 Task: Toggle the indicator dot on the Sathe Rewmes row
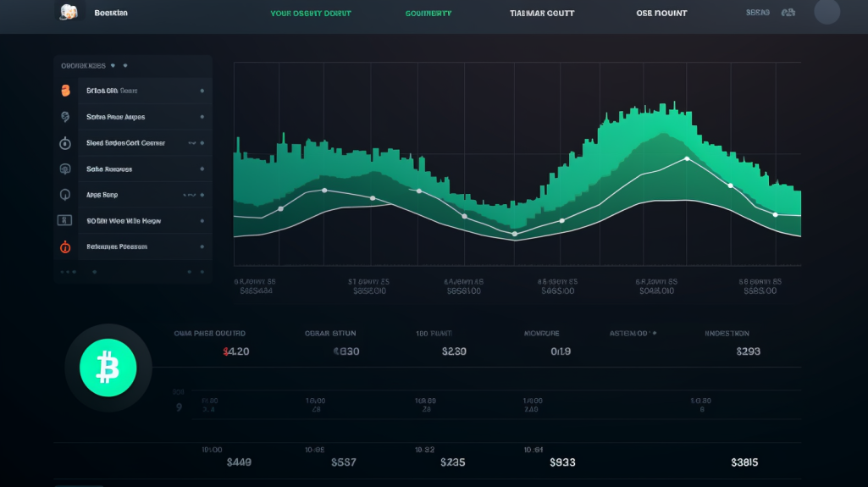pyautogui.click(x=202, y=169)
